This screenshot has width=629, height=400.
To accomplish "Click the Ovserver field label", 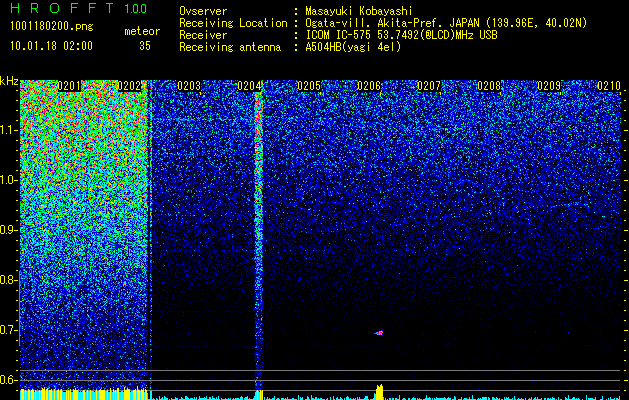I will [203, 11].
